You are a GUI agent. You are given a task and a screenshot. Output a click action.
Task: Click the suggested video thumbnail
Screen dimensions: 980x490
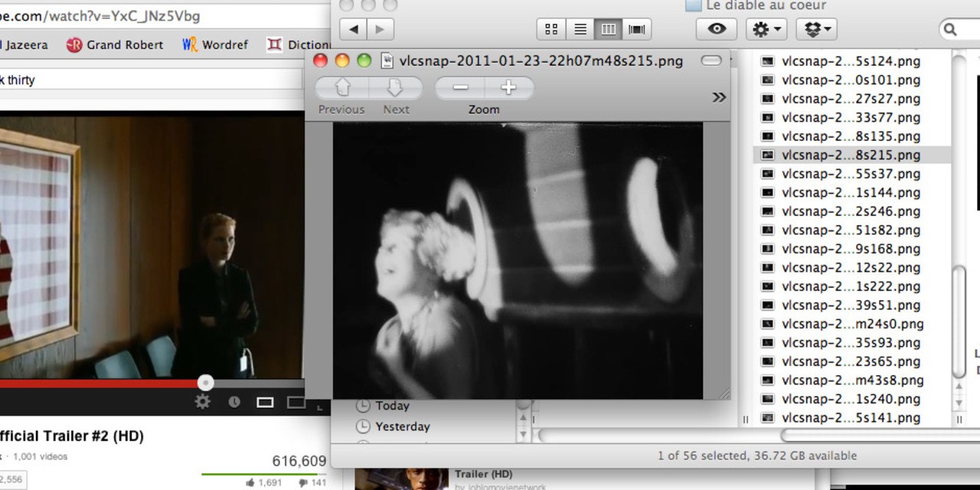[x=401, y=479]
